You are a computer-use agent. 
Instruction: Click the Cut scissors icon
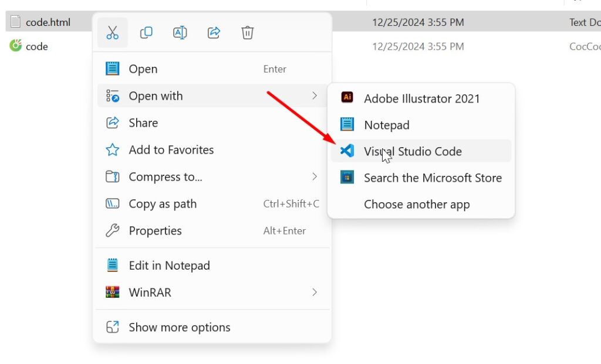112,33
